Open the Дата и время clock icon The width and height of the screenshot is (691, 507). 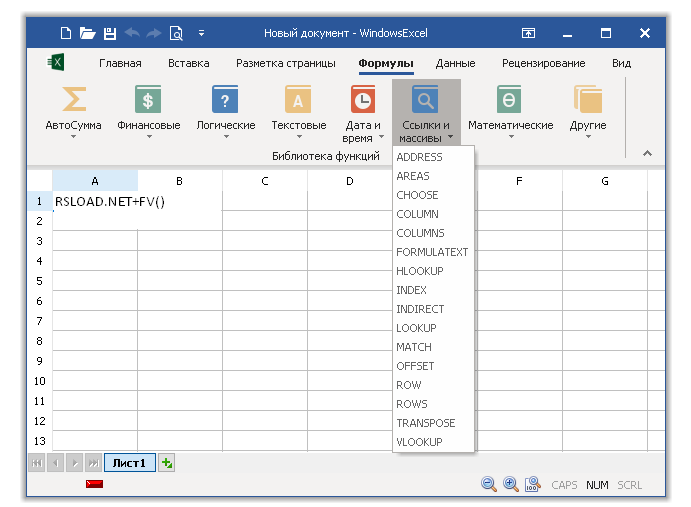[363, 99]
